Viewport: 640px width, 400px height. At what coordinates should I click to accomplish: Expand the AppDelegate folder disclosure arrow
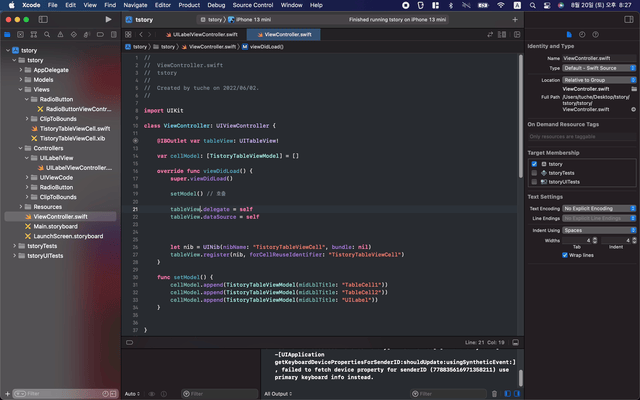click(20, 70)
